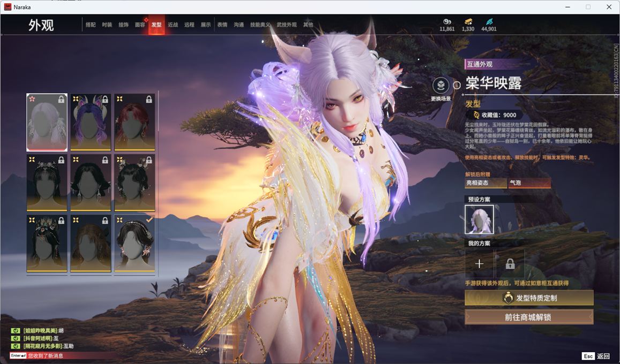Click the chat message from 抖音阿述明
Screen dimensions: 620x364
tap(41, 338)
